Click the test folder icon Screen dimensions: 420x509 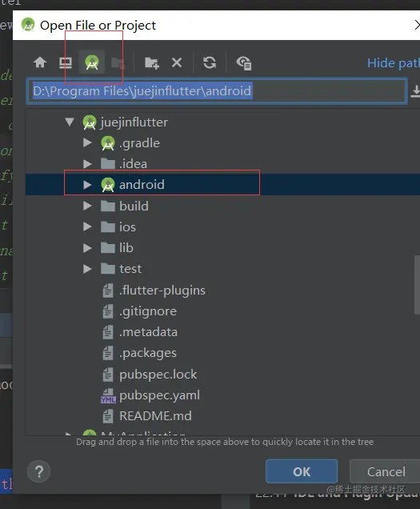point(108,269)
